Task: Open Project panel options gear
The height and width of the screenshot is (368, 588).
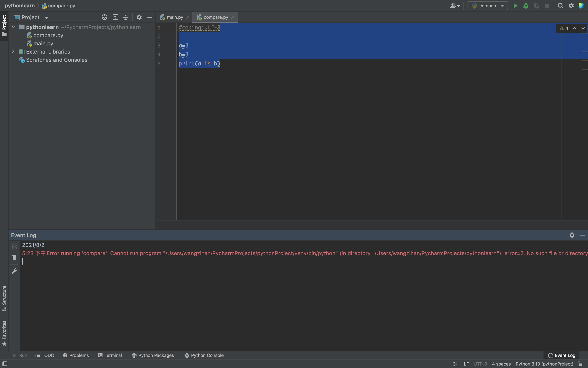Action: [x=139, y=17]
